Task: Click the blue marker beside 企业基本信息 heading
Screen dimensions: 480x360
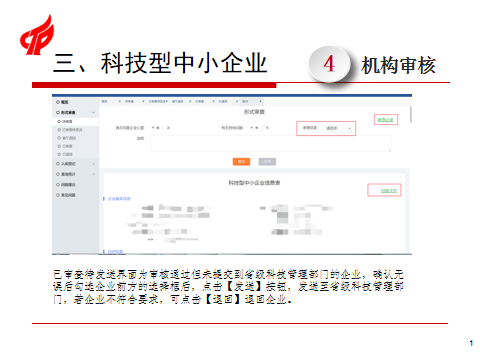Action: (104, 199)
